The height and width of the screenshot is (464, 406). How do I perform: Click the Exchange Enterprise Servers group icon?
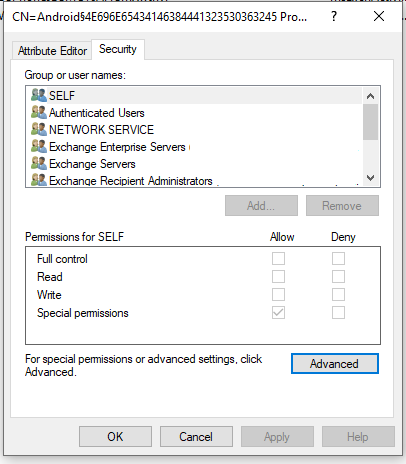[39, 146]
